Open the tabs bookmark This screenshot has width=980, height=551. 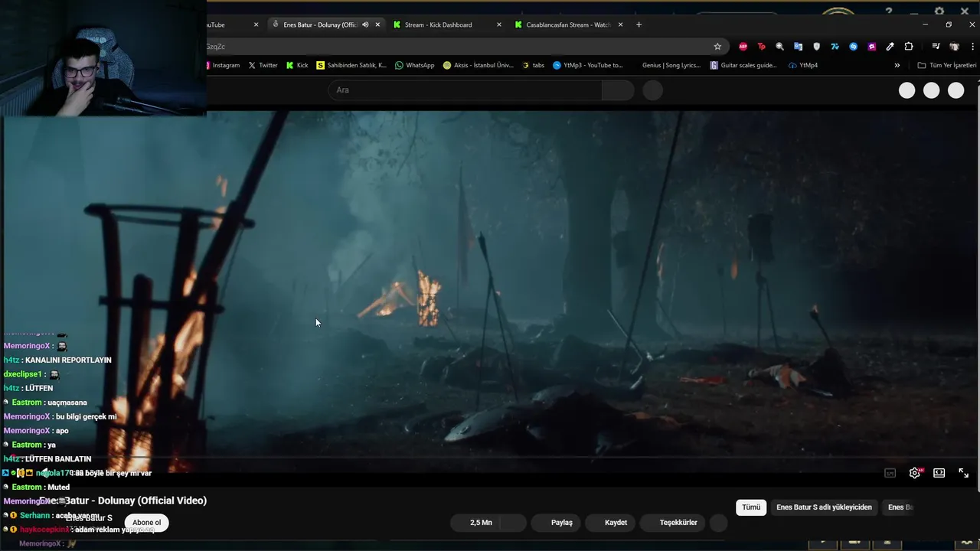tap(534, 65)
